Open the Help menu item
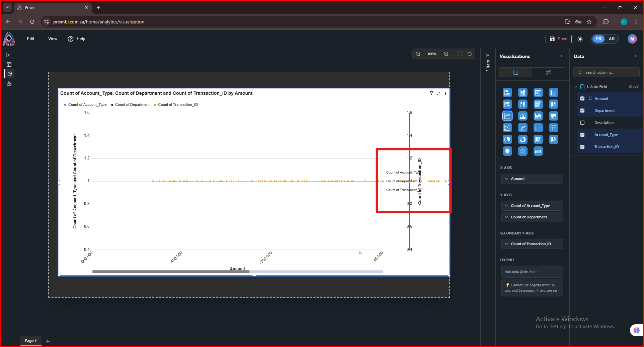Screen dimensions: 644x347 pyautogui.click(x=77, y=39)
